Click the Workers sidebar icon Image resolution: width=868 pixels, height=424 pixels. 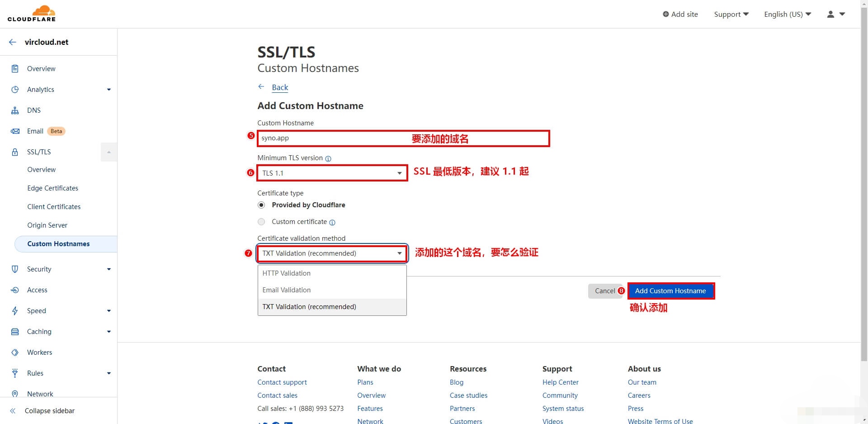pos(15,353)
